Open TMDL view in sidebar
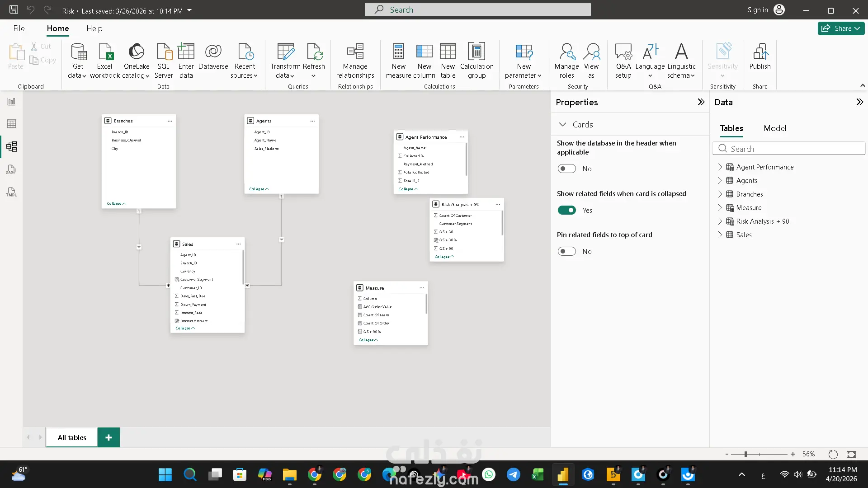The image size is (868, 488). [11, 192]
